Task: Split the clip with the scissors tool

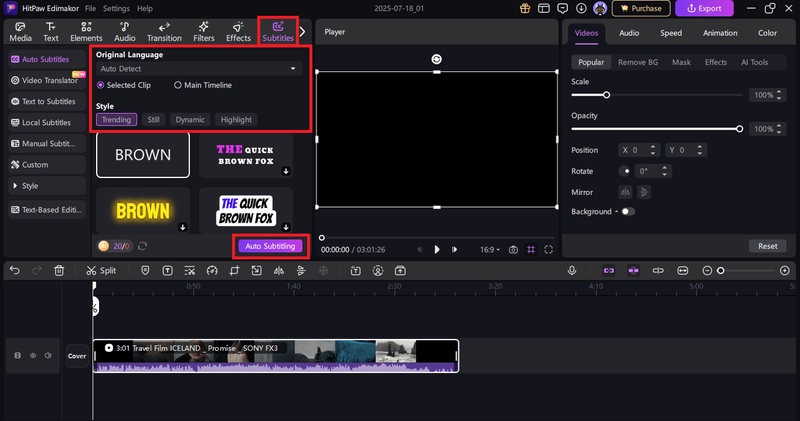Action: pyautogui.click(x=101, y=270)
